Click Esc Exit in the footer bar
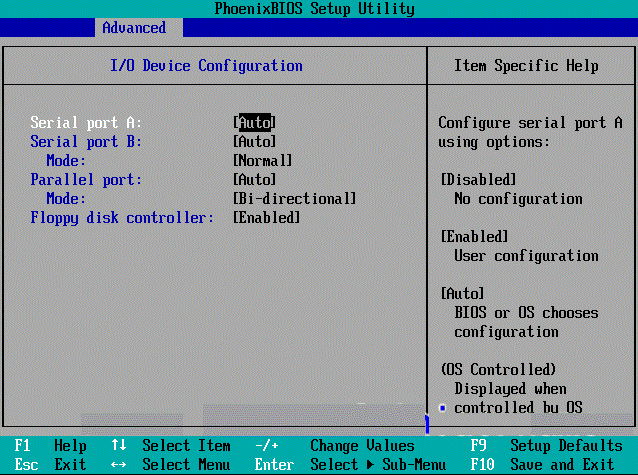 [50, 464]
